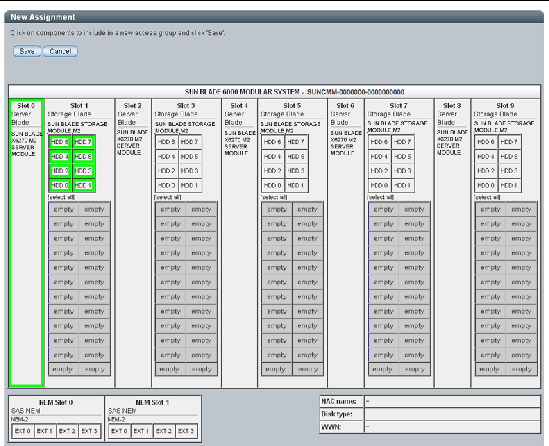Image resolution: width=549 pixels, height=446 pixels.
Task: Click the WWN value field
Action: point(452,427)
